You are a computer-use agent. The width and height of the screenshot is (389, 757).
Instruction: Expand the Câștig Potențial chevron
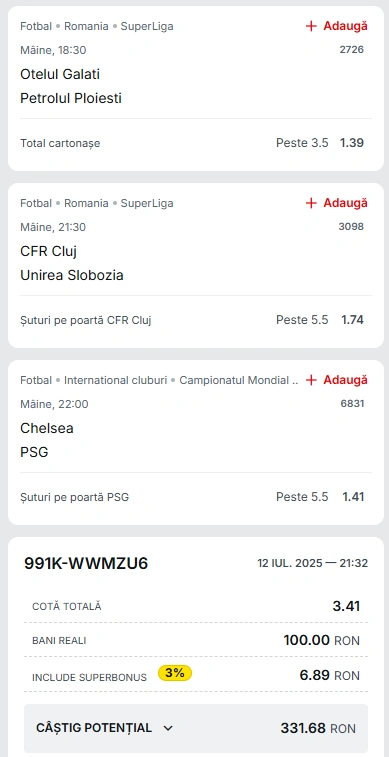pos(168,728)
